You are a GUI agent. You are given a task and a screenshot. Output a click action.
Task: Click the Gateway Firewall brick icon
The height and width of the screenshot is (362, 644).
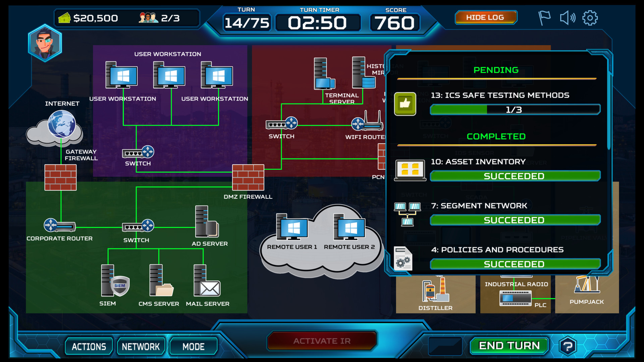click(60, 177)
